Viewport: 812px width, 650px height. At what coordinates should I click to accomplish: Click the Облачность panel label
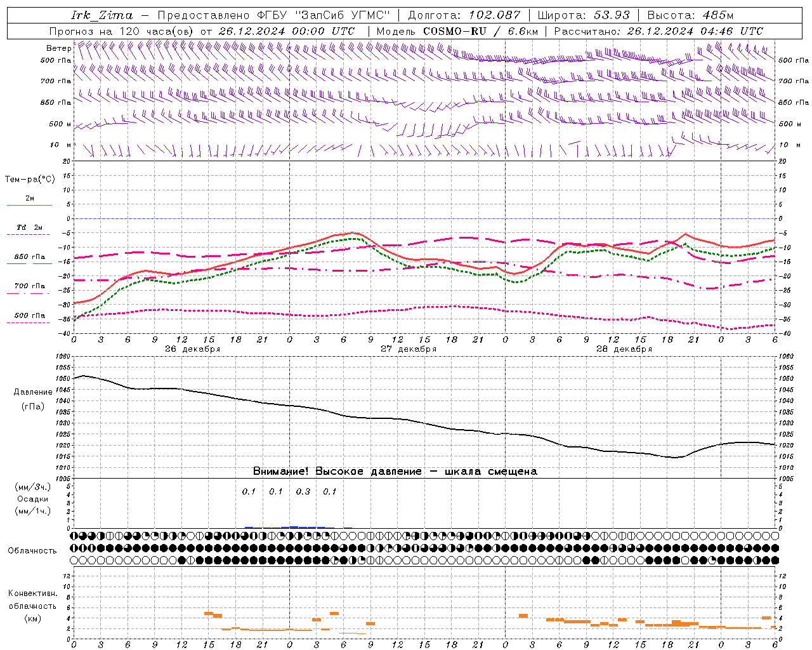(32, 550)
